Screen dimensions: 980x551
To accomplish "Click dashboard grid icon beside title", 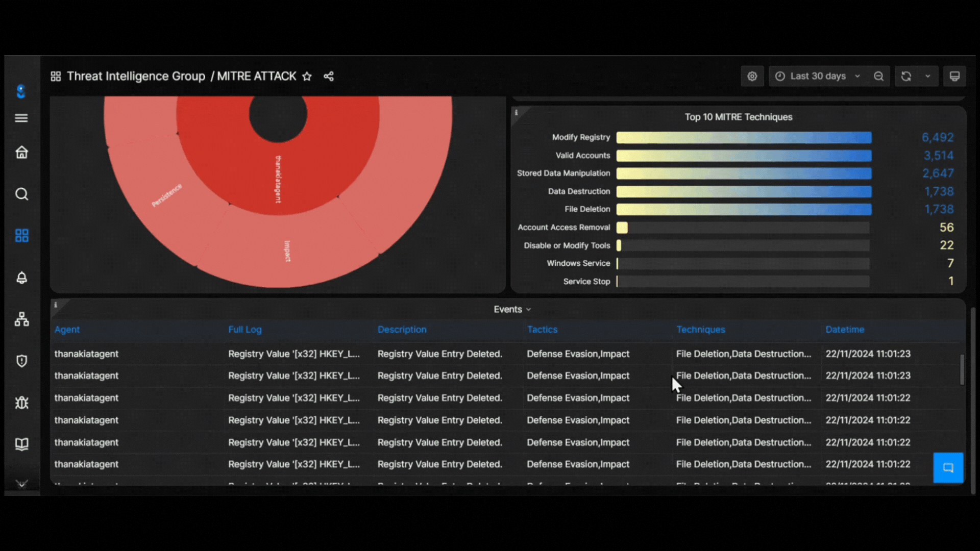I will click(x=56, y=76).
